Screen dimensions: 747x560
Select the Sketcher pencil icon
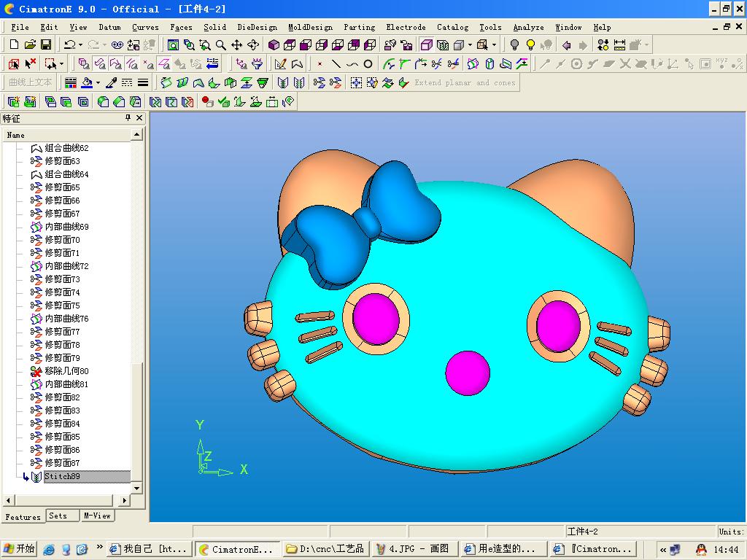click(281, 63)
